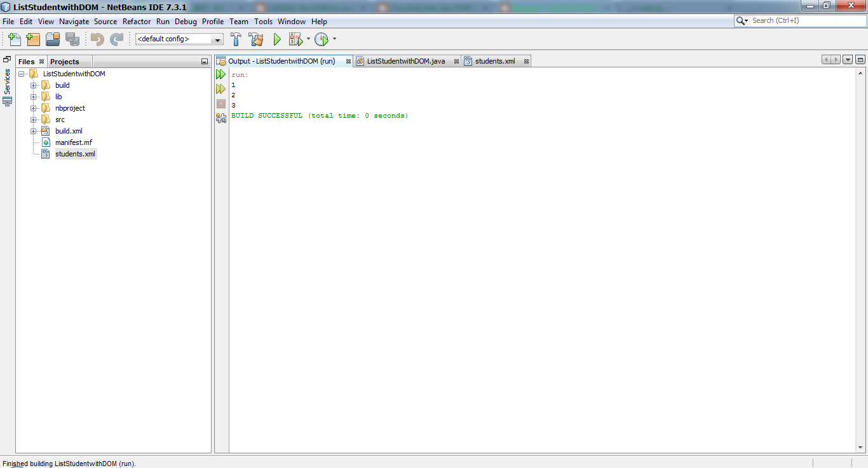Click the Profile Project clock icon

click(x=322, y=39)
